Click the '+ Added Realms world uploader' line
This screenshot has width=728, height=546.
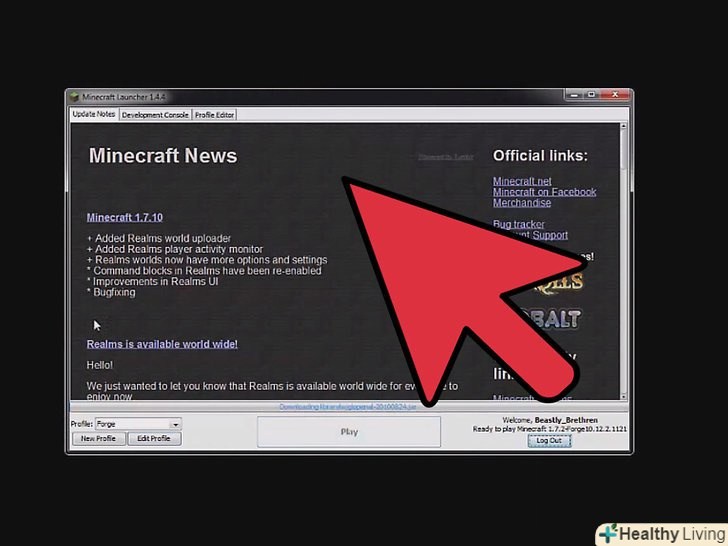[159, 239]
